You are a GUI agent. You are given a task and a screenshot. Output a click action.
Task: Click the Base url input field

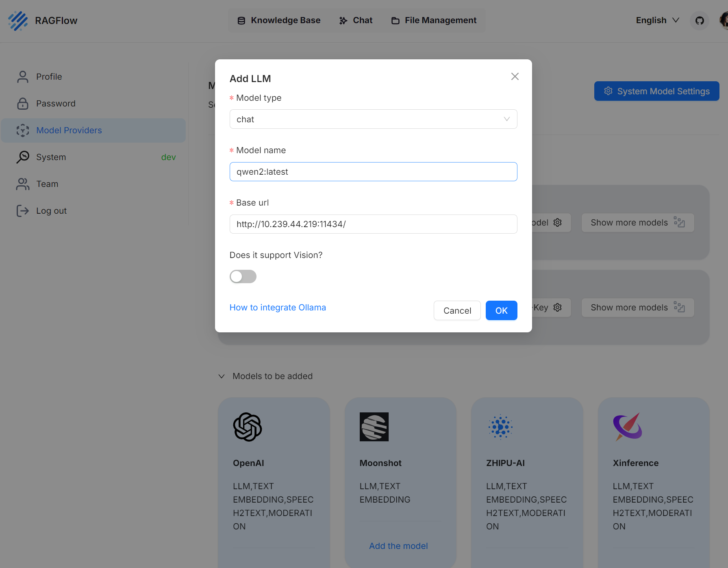(x=373, y=224)
